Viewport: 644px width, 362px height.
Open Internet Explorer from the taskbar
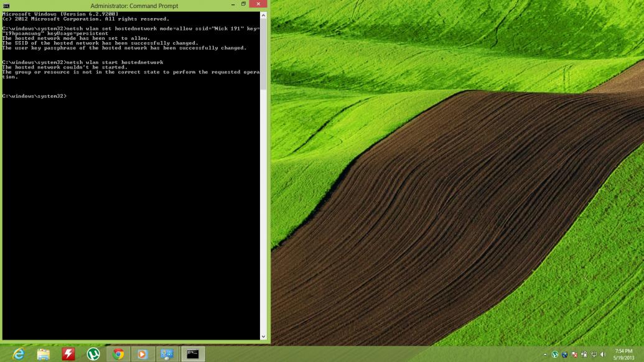pos(19,354)
